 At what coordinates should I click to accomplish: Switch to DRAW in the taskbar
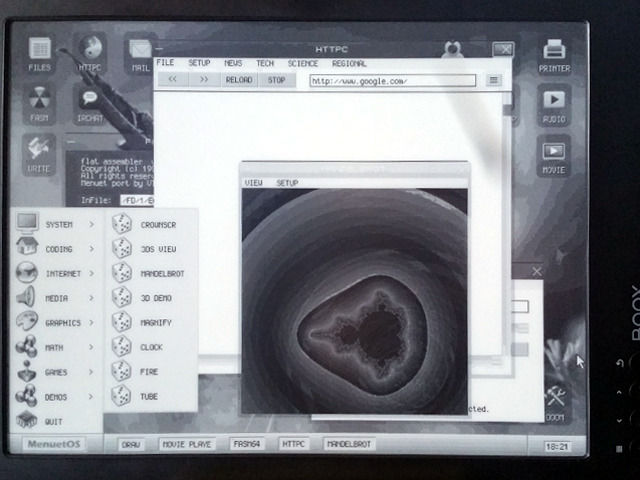coord(131,444)
